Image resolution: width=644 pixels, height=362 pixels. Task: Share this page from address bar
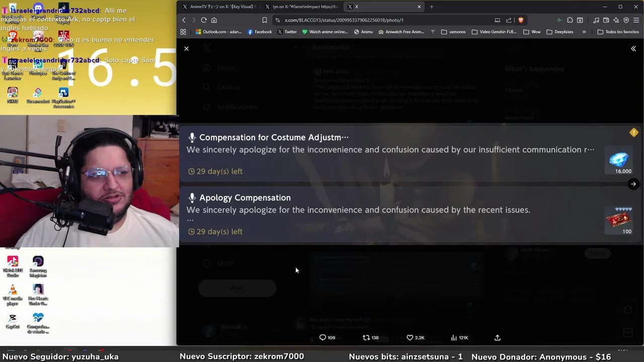pos(509,20)
